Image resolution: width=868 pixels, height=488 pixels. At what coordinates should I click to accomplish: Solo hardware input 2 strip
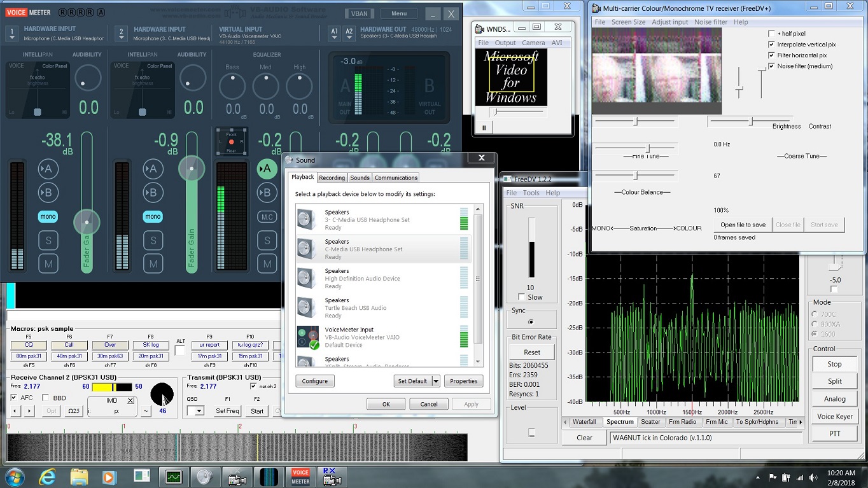(x=153, y=240)
